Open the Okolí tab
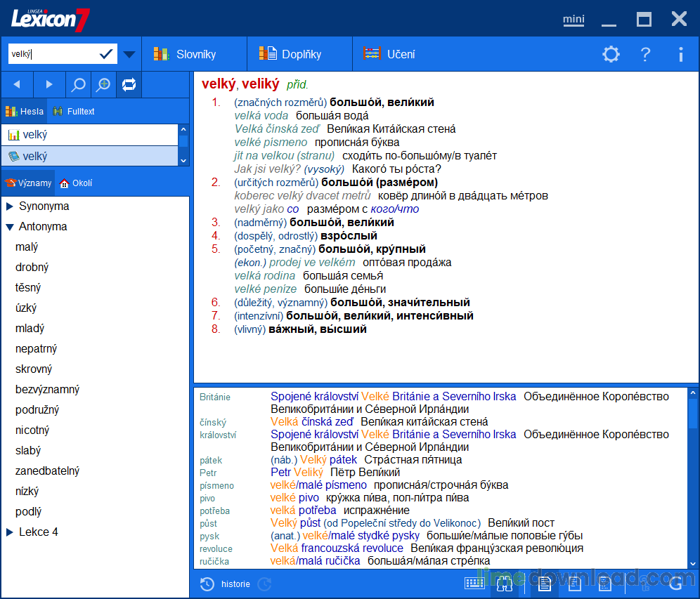Viewport: 700px width, 599px height. point(75,183)
